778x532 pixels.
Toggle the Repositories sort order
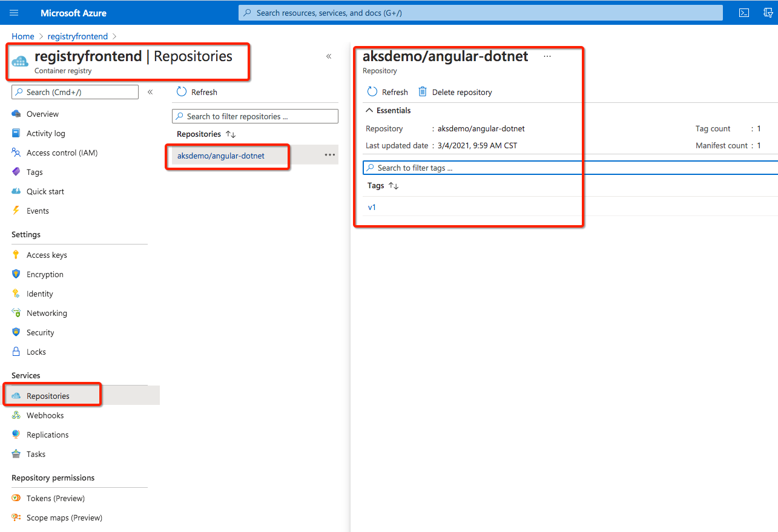pos(229,134)
